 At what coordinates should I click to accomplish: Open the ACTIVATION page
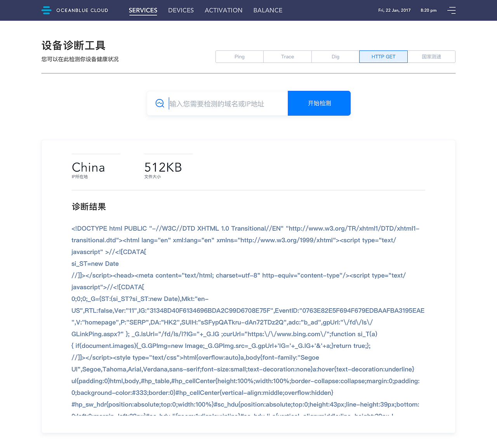[x=224, y=10]
